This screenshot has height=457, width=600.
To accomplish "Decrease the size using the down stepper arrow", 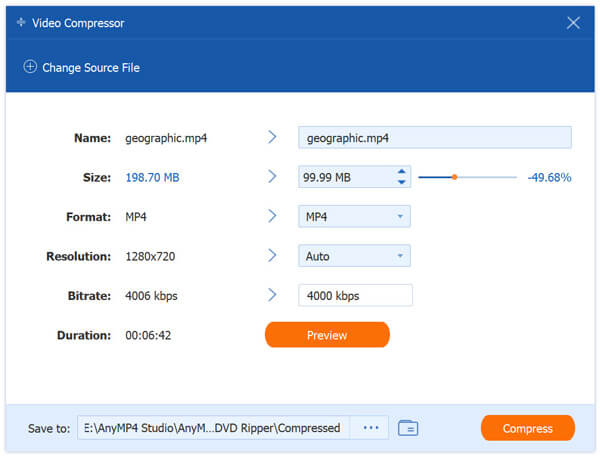I will click(x=402, y=183).
